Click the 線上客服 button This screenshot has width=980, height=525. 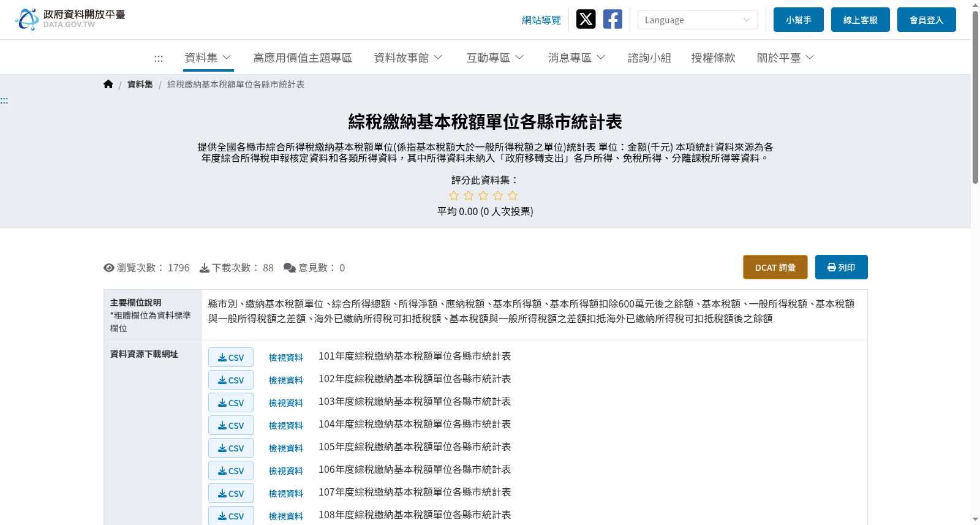[x=861, y=20]
